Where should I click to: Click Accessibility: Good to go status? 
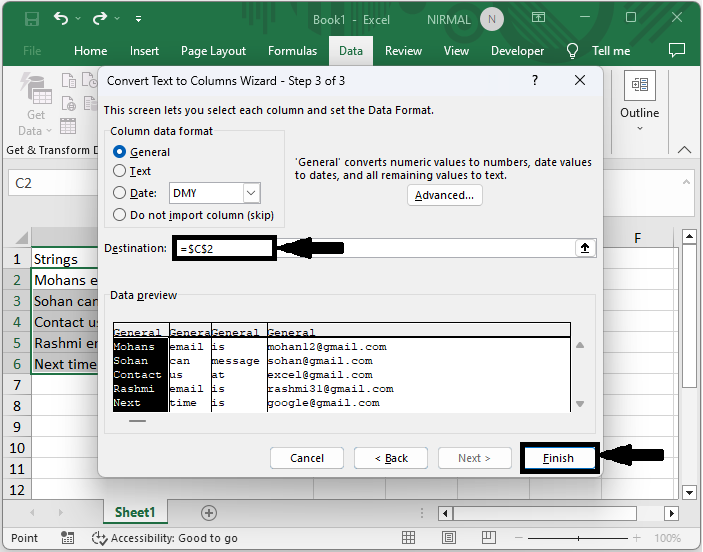coord(165,538)
